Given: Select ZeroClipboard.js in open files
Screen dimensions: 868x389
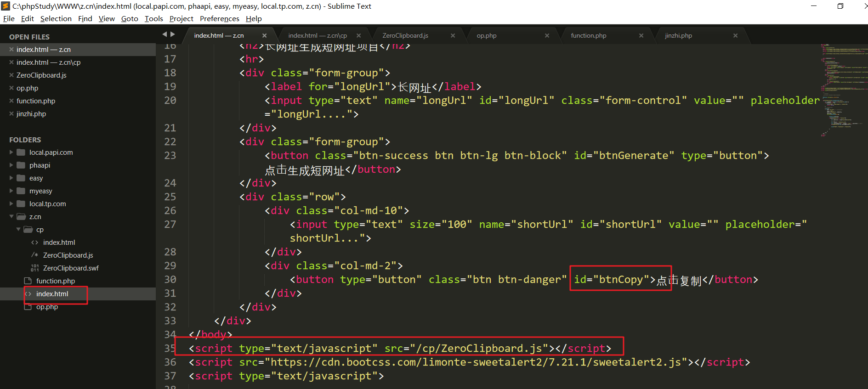Looking at the screenshot, I should (41, 75).
